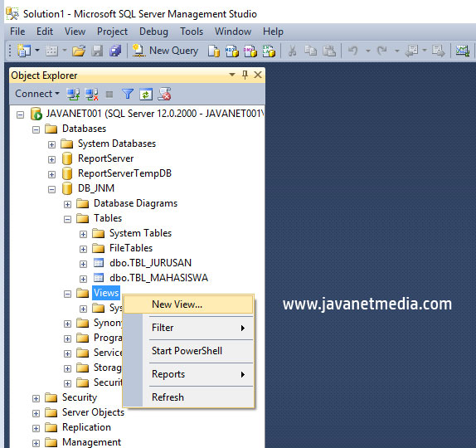Click the Filter funnel icon

coord(128,94)
